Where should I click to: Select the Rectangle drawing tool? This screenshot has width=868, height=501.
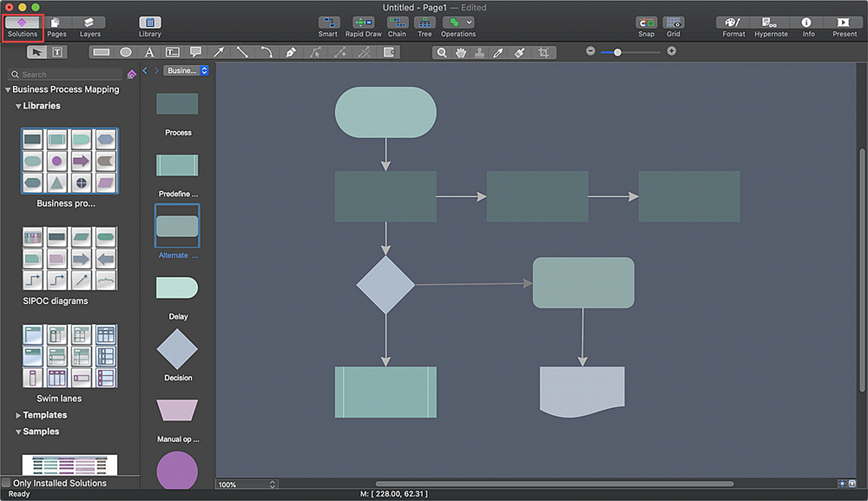click(x=102, y=52)
